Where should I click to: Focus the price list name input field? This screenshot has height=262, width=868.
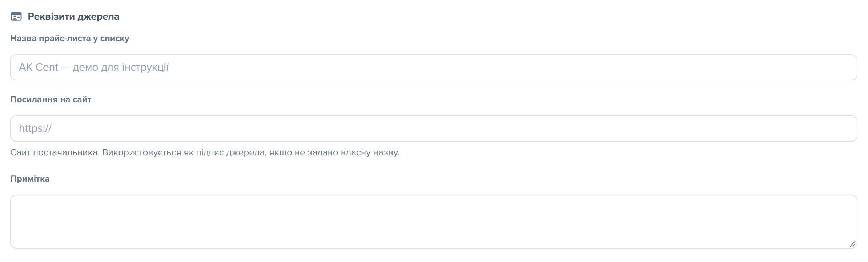click(434, 67)
